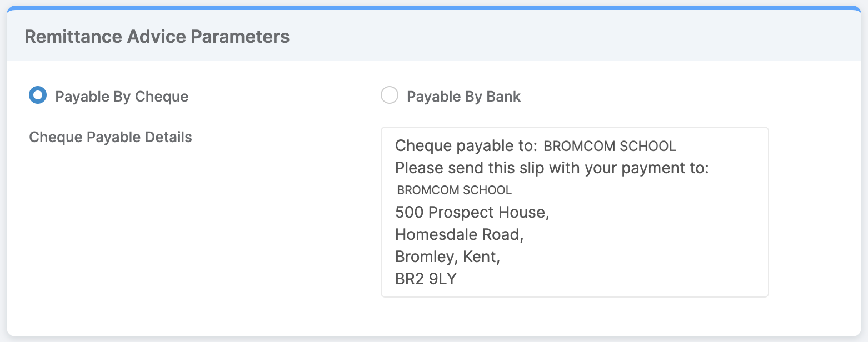The height and width of the screenshot is (342, 868).
Task: Select the Remittance Advice Parameters header
Action: click(x=157, y=36)
